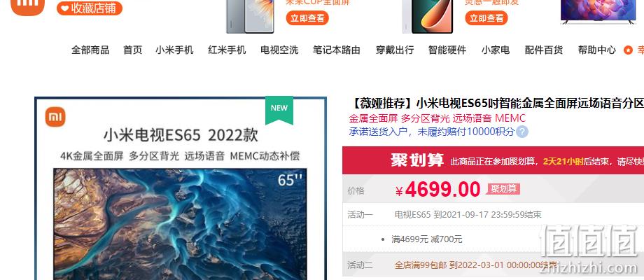Click the second 立即查看 button under tablet banner
This screenshot has width=644, height=280.
point(486,18)
